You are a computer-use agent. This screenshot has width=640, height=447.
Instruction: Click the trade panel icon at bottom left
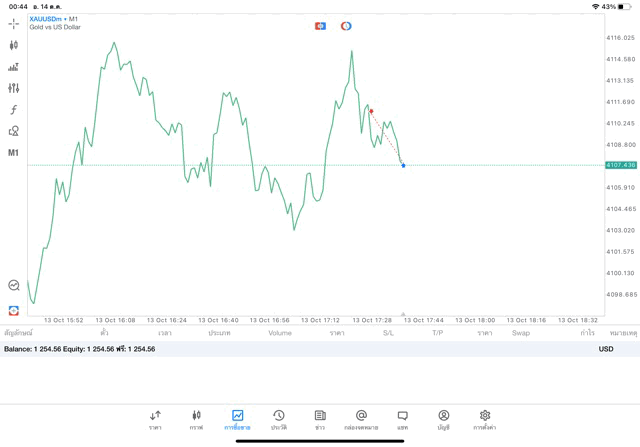(13, 311)
